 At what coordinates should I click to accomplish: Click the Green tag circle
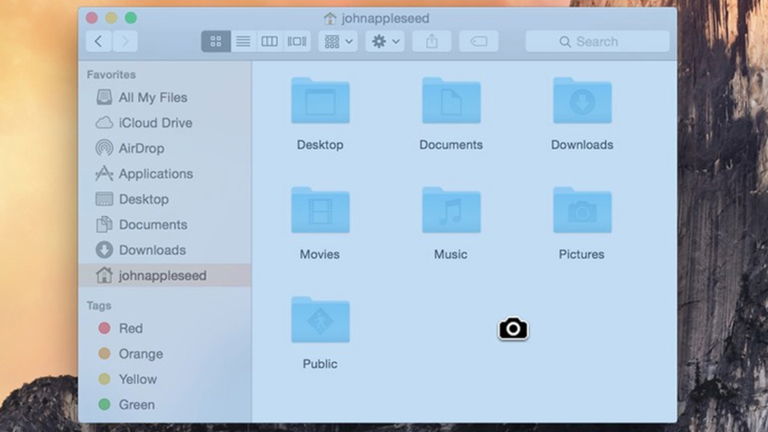(104, 405)
